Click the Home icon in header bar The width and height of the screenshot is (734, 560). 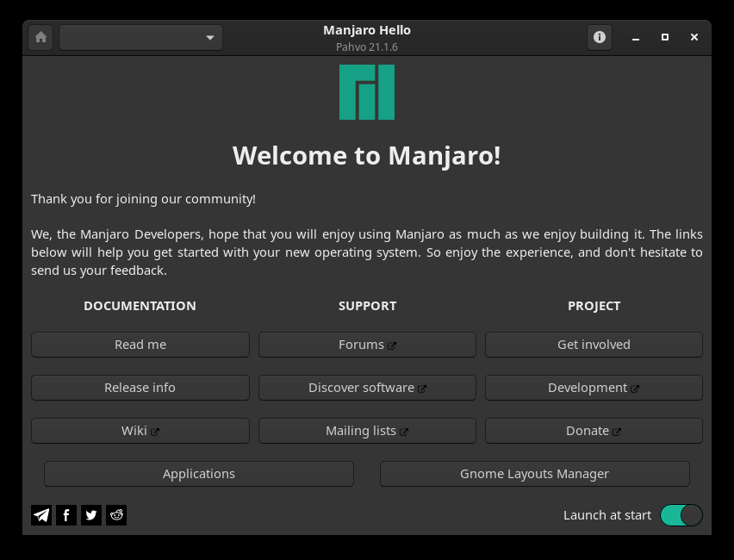[x=40, y=37]
